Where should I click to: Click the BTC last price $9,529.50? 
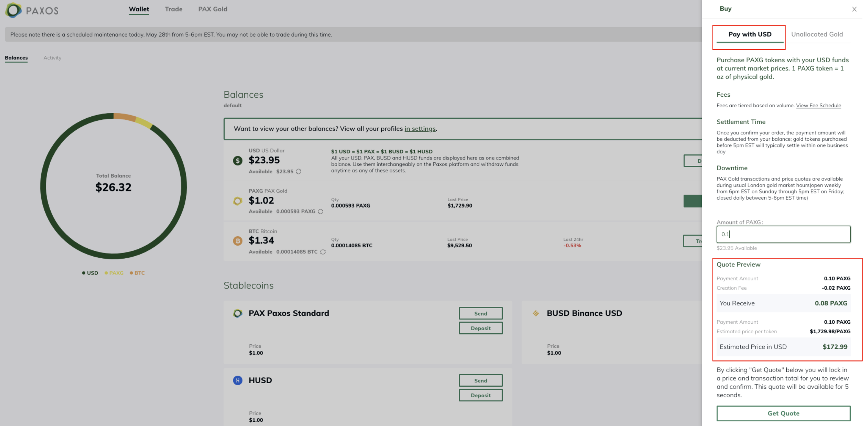click(460, 246)
